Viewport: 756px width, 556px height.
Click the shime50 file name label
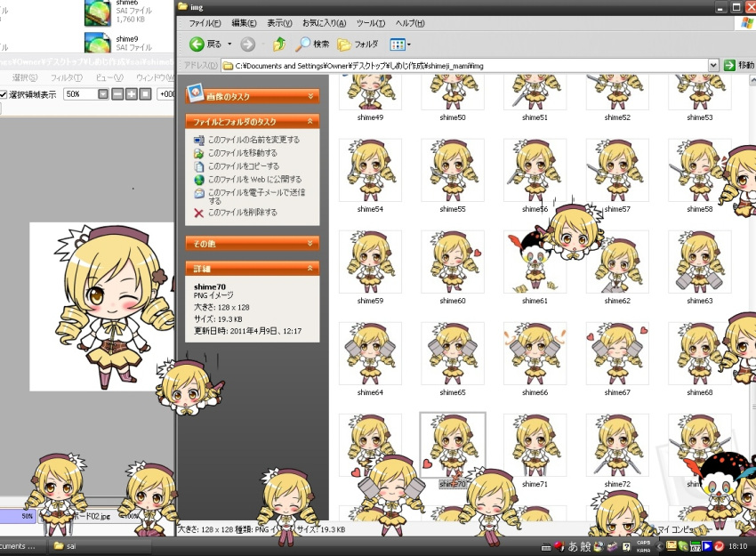(x=453, y=117)
